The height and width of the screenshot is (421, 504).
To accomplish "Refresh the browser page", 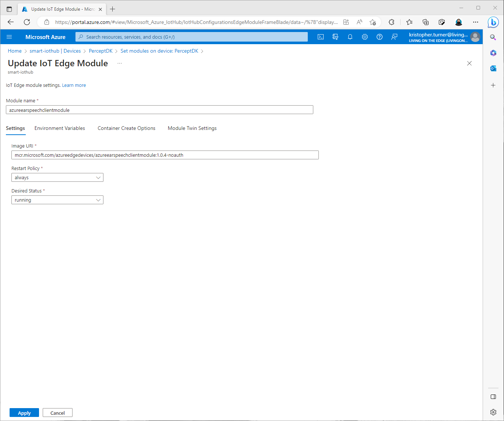I will point(27,22).
